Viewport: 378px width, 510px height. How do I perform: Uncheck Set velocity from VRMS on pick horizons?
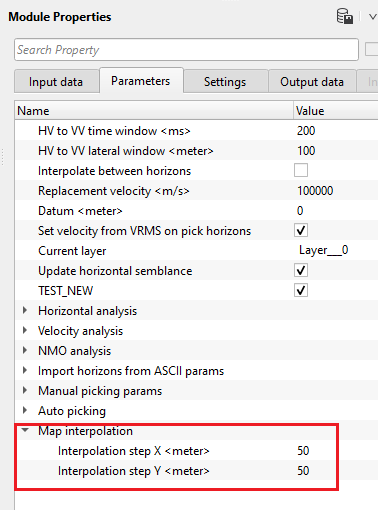pyautogui.click(x=301, y=230)
